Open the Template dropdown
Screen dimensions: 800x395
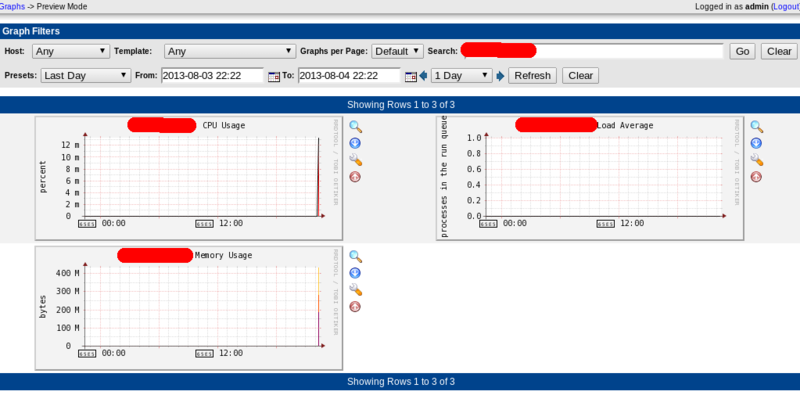point(230,51)
